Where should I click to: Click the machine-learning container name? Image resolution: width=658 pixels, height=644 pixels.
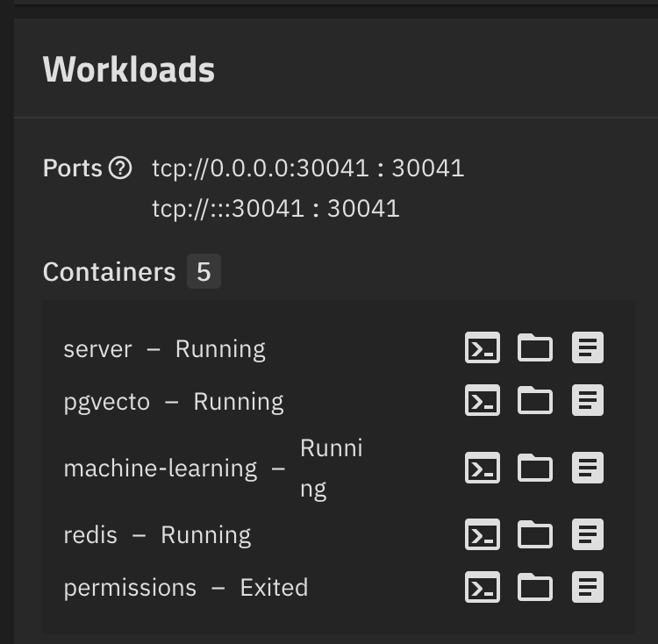161,469
